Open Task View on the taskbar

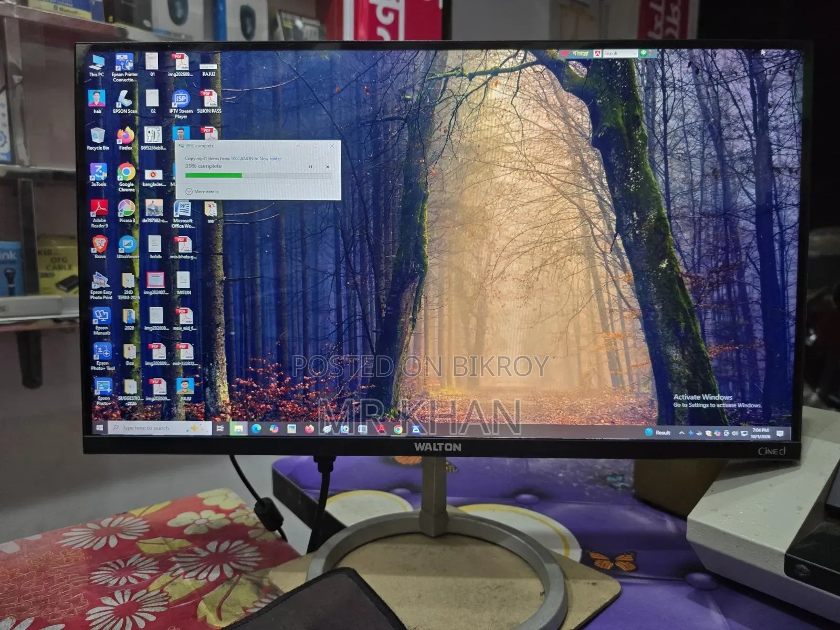click(220, 429)
